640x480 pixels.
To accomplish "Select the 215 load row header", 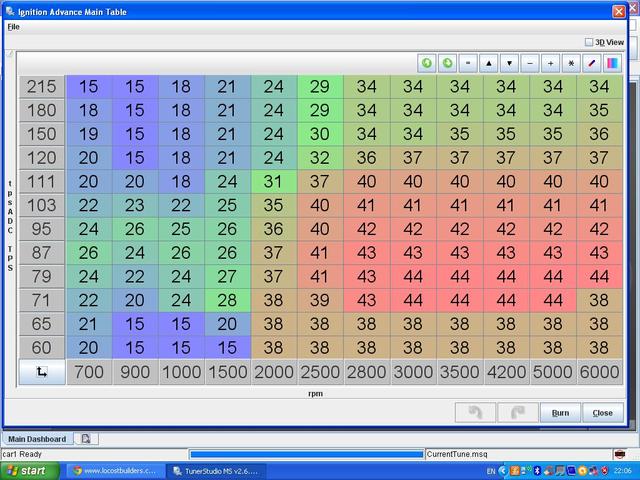I will tap(41, 86).
